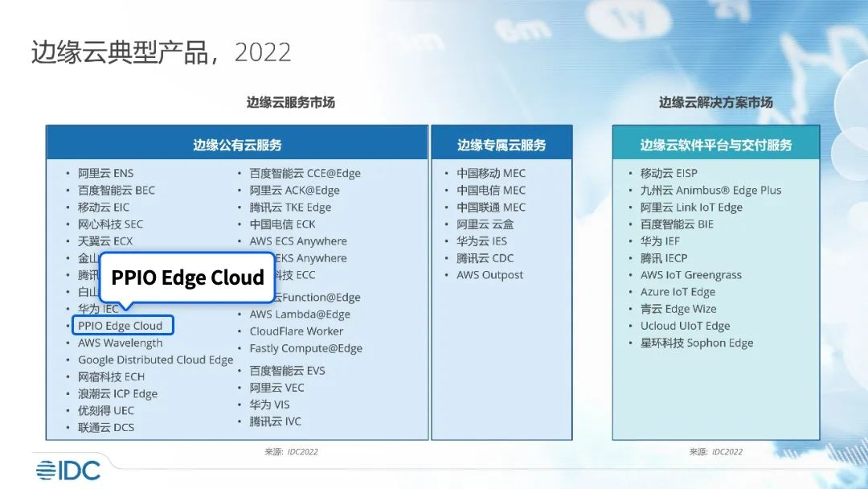Image resolution: width=868 pixels, height=489 pixels.
Task: Click the 腾讯云 TKE Edge entry
Action: pos(290,208)
